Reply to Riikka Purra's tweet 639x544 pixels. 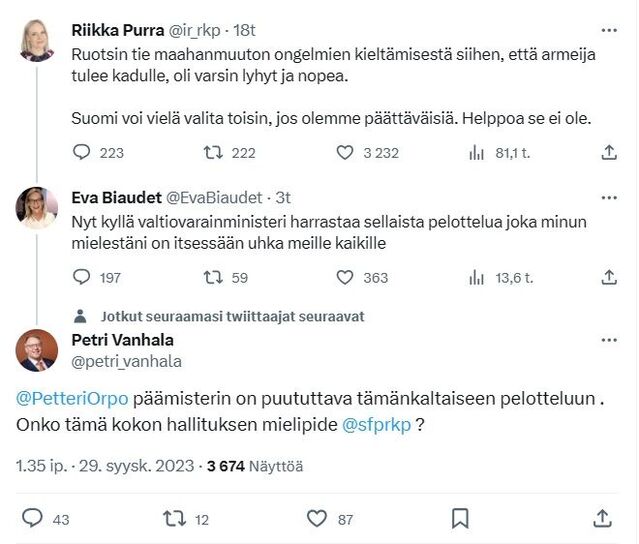tap(82, 153)
